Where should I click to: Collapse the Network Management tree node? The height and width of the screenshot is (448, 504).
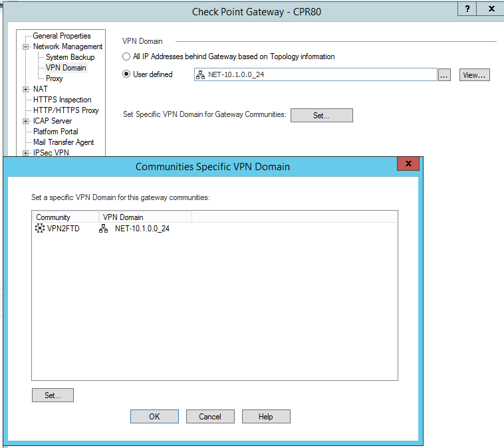tap(25, 47)
